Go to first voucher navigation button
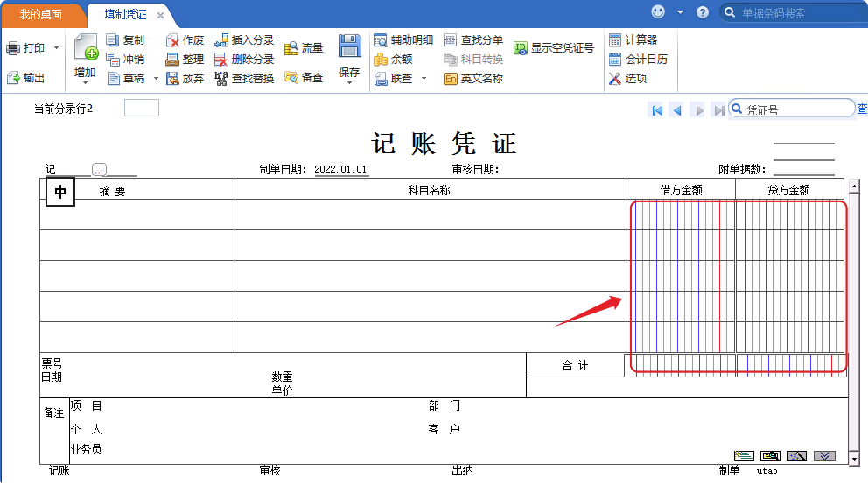 tap(657, 111)
